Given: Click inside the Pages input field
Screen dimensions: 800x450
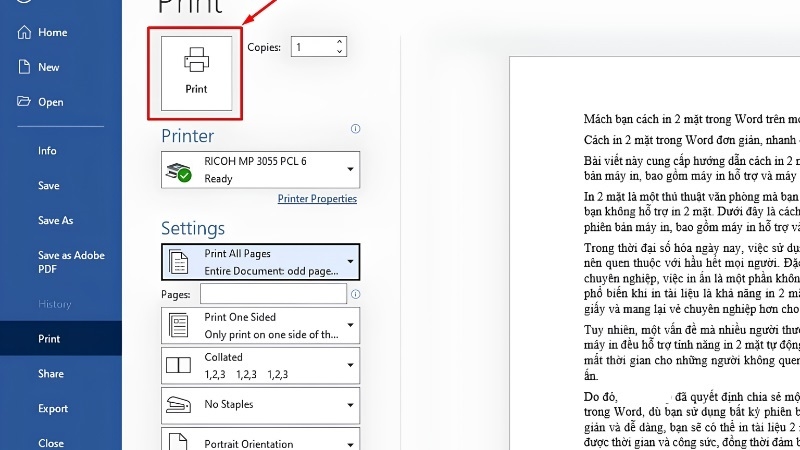Looking at the screenshot, I should (x=273, y=294).
